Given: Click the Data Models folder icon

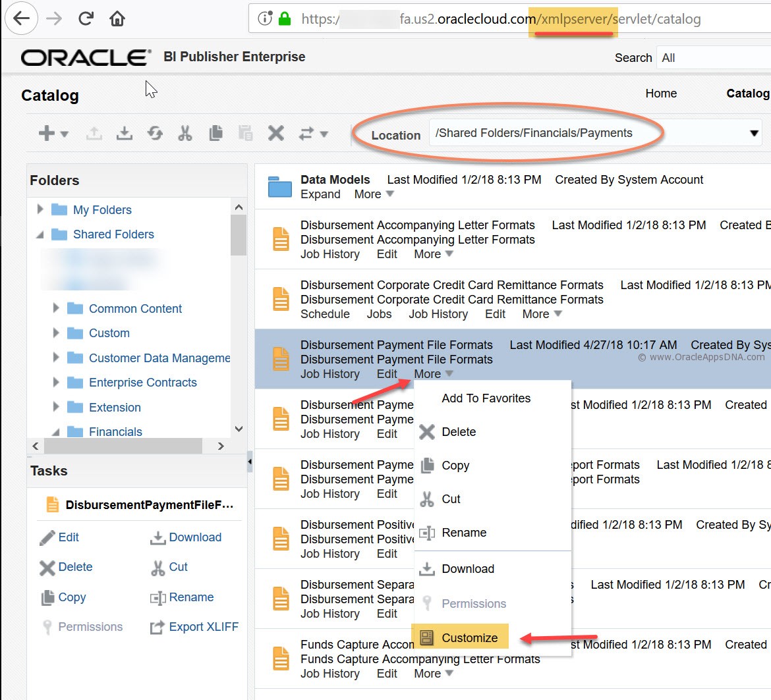Looking at the screenshot, I should [x=280, y=186].
